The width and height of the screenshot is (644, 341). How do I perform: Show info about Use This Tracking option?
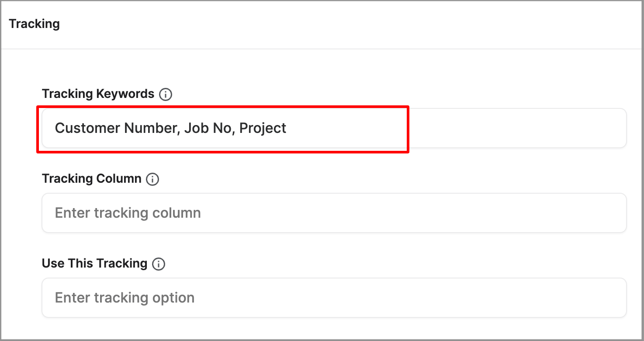point(159,264)
